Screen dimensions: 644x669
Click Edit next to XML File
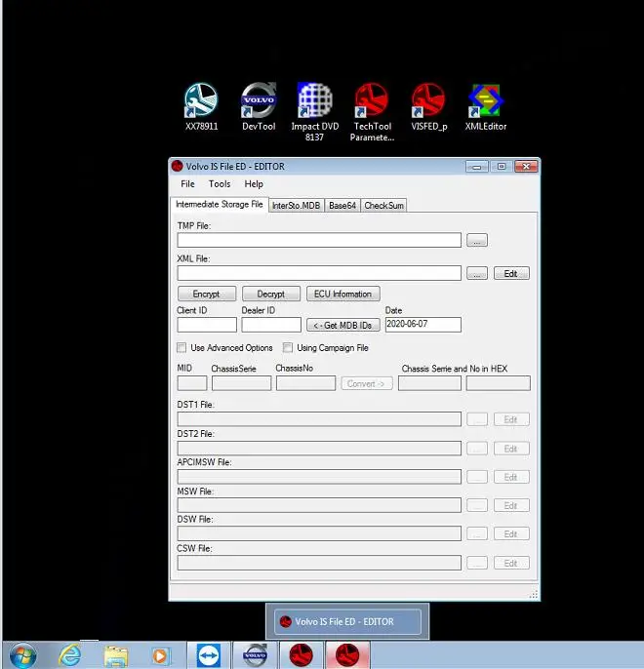point(511,273)
